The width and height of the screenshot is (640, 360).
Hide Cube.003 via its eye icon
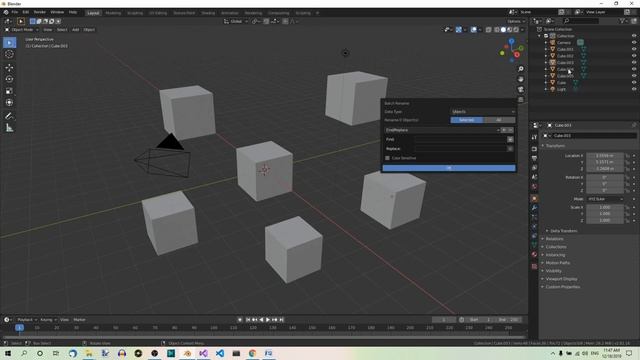click(x=634, y=62)
